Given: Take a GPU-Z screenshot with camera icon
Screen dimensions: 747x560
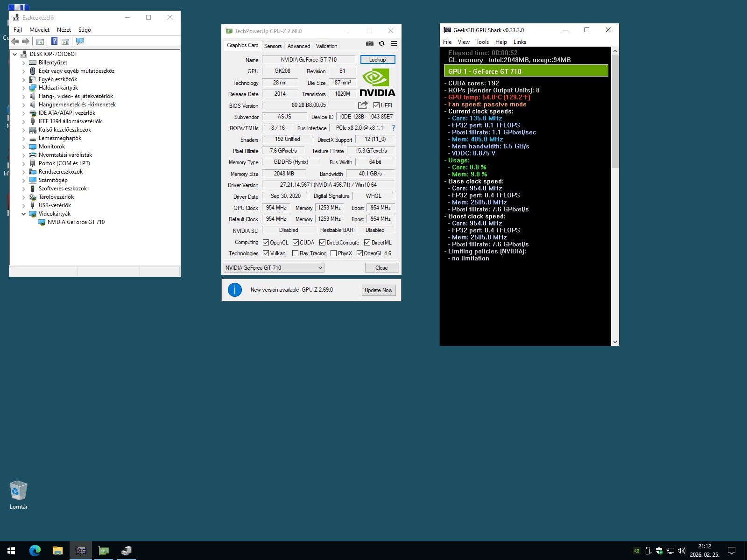Looking at the screenshot, I should pyautogui.click(x=370, y=43).
